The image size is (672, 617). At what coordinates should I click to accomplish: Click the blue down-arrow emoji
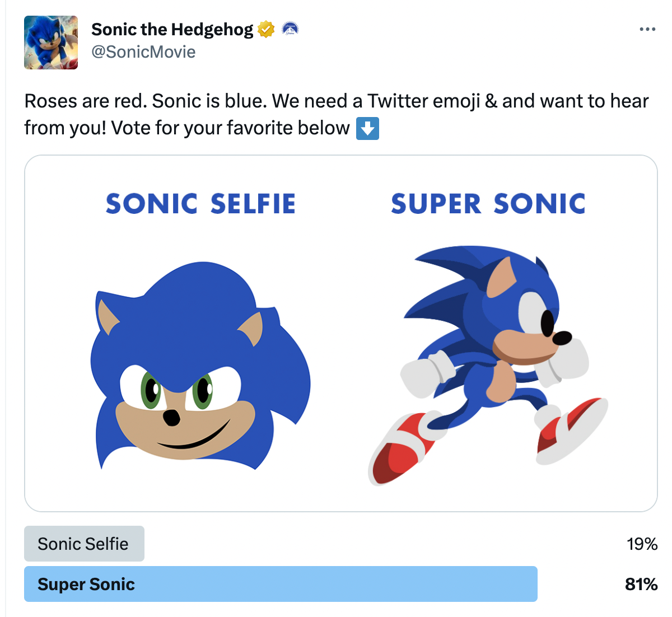coord(367,128)
